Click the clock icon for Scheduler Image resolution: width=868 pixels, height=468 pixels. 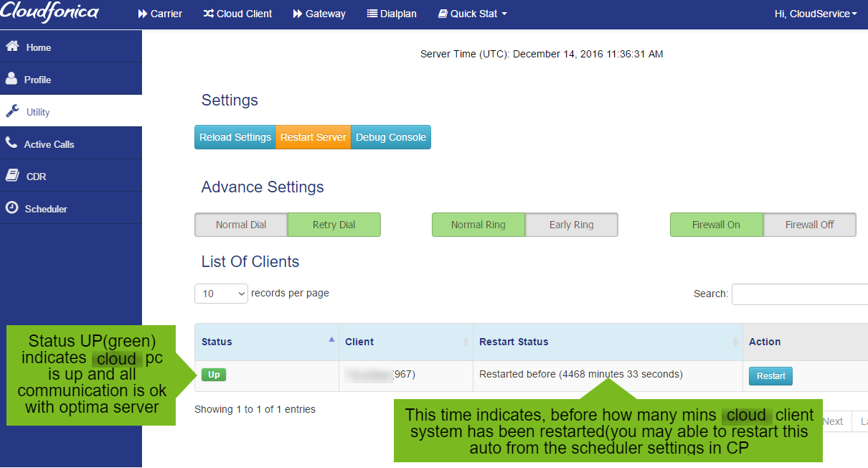[x=11, y=207]
